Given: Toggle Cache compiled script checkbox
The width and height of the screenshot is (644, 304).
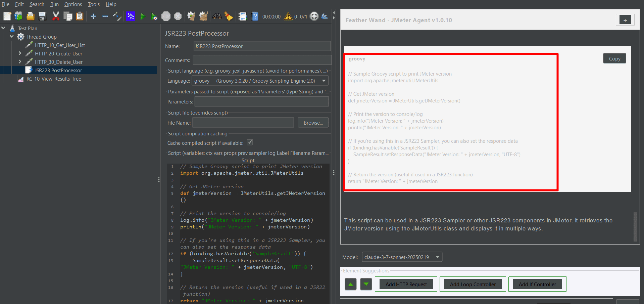Looking at the screenshot, I should [250, 142].
